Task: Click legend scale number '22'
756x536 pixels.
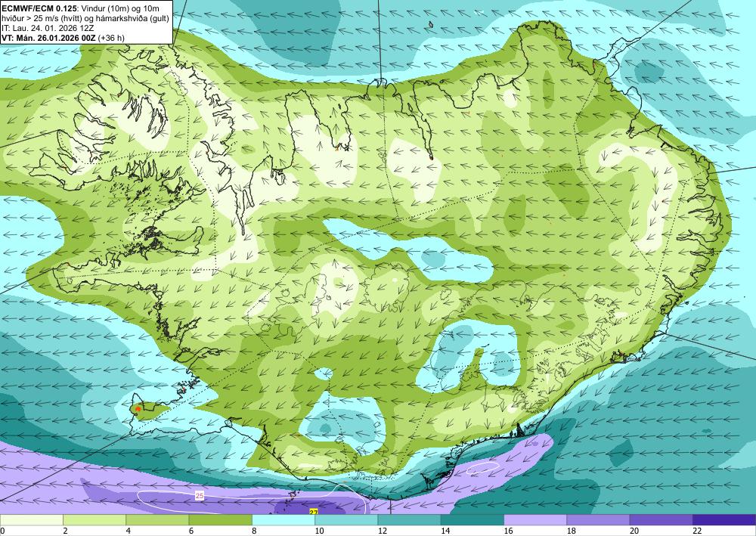Action: (x=697, y=531)
